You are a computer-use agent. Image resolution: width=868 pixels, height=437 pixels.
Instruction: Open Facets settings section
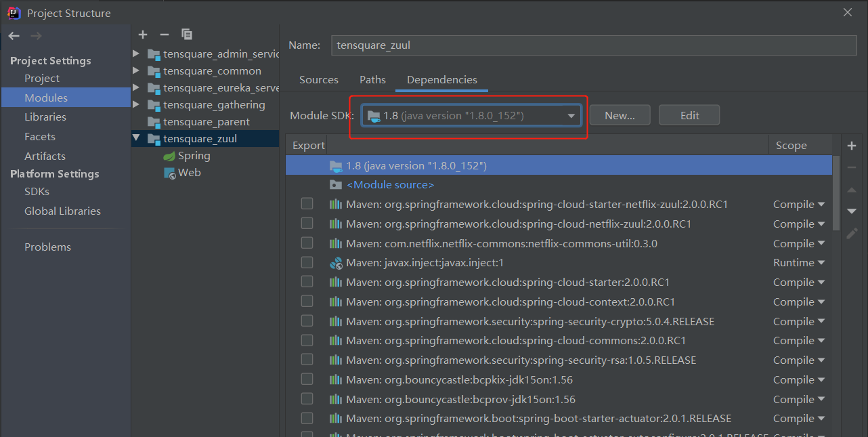pyautogui.click(x=40, y=136)
